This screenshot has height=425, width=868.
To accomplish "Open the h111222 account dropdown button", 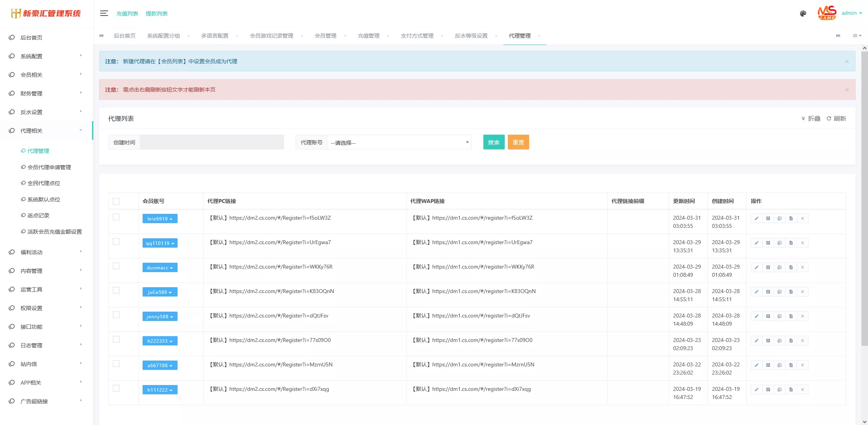I will tap(160, 390).
